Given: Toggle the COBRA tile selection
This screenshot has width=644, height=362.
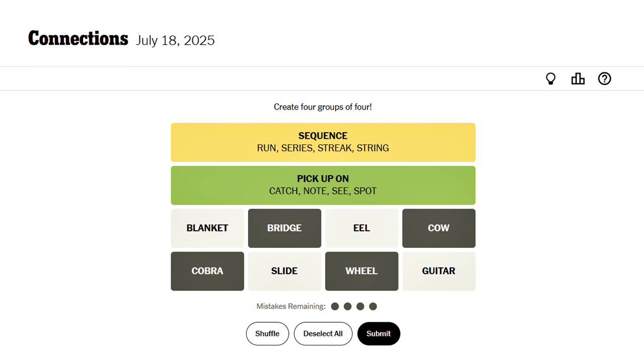Looking at the screenshot, I should click(207, 271).
